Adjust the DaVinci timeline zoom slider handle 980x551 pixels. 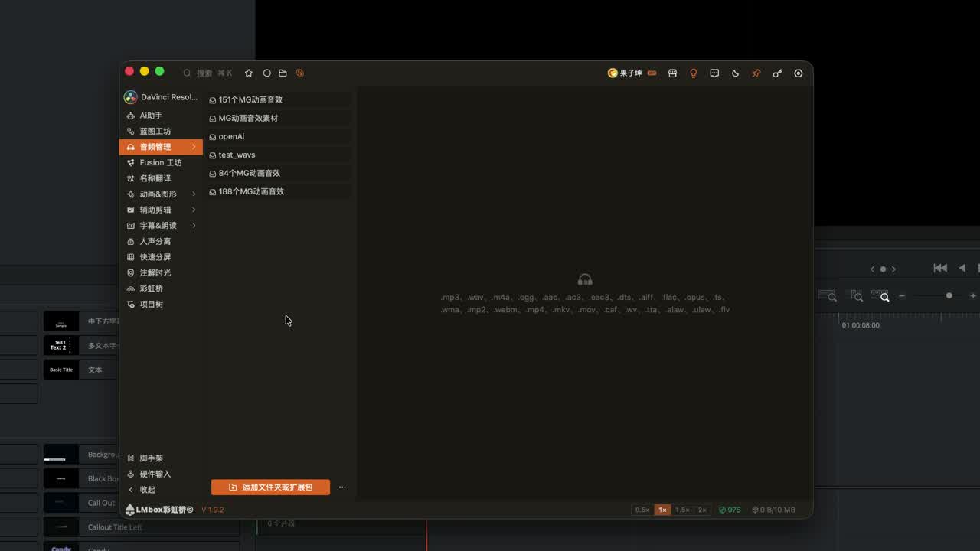[x=949, y=296]
